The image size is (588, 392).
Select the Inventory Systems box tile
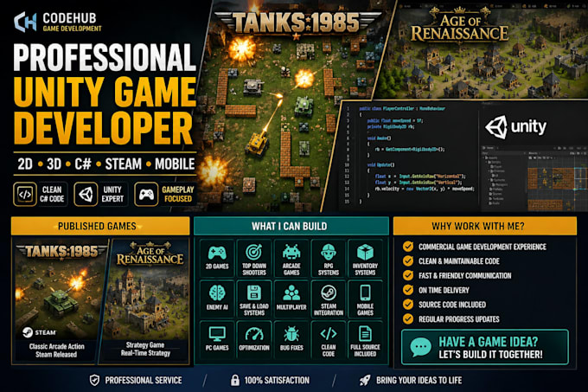365,258
